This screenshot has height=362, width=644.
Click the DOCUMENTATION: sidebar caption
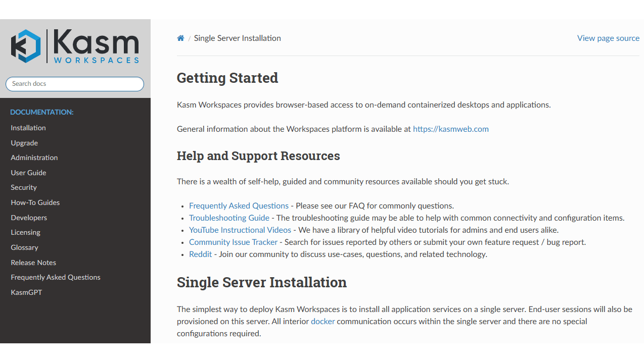click(x=42, y=112)
